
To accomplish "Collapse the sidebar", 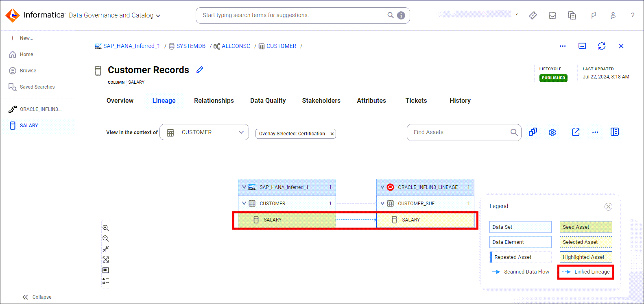I will click(37, 297).
